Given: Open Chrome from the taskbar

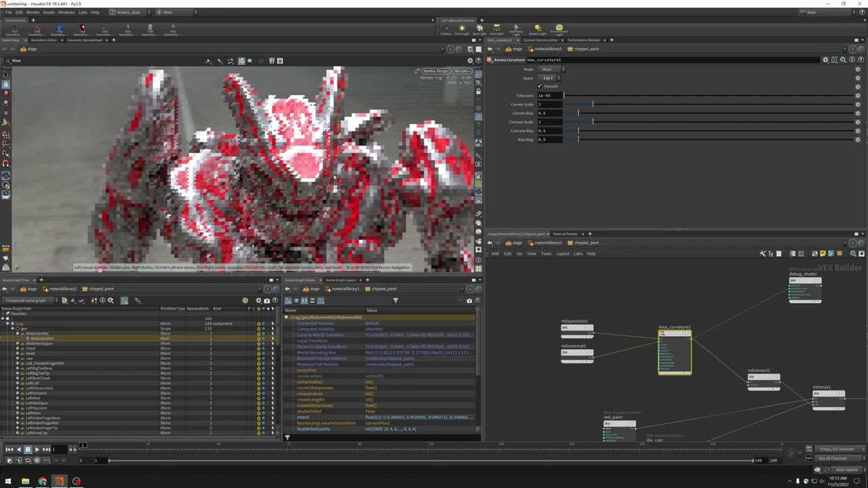Looking at the screenshot, I should click(x=42, y=481).
